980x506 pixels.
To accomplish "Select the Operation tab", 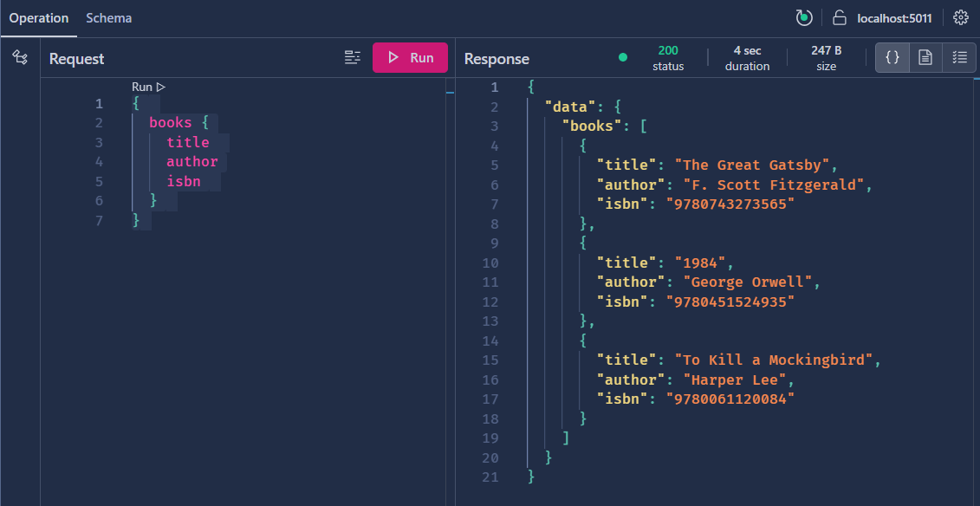I will point(39,18).
